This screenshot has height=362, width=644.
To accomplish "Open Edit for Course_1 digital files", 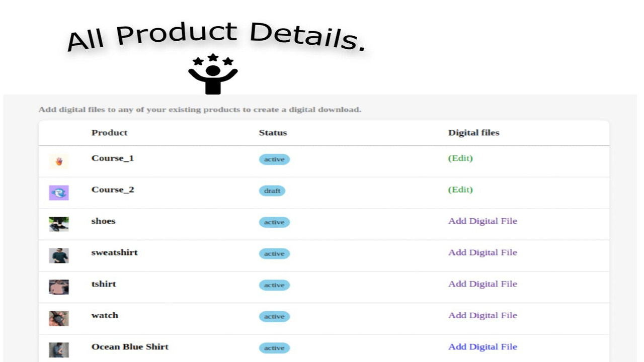I will [x=460, y=158].
